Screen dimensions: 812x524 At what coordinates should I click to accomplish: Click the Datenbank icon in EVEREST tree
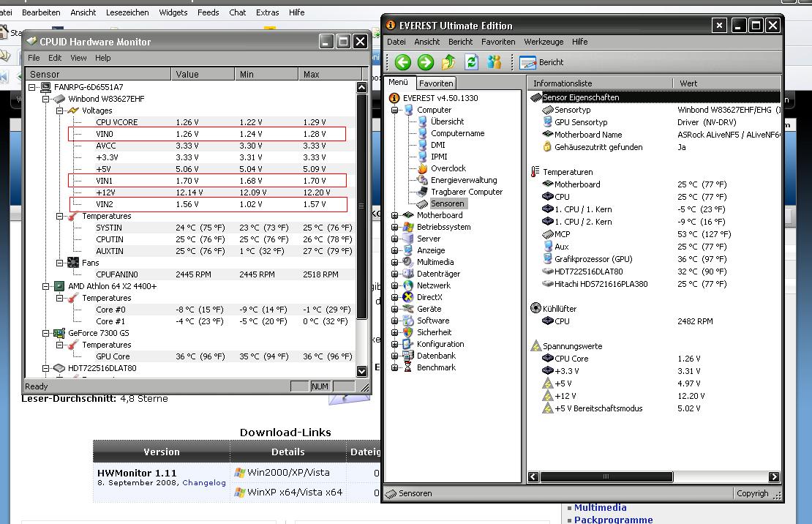pyautogui.click(x=408, y=356)
